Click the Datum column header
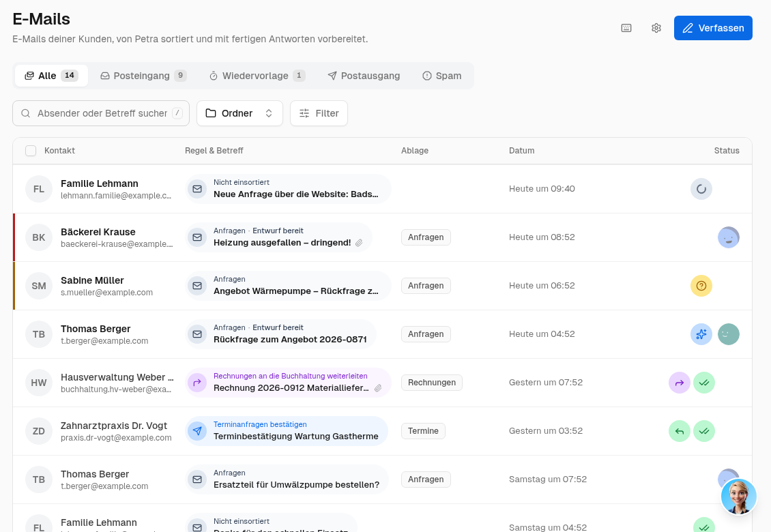Image resolution: width=771 pixels, height=532 pixels. coord(522,151)
